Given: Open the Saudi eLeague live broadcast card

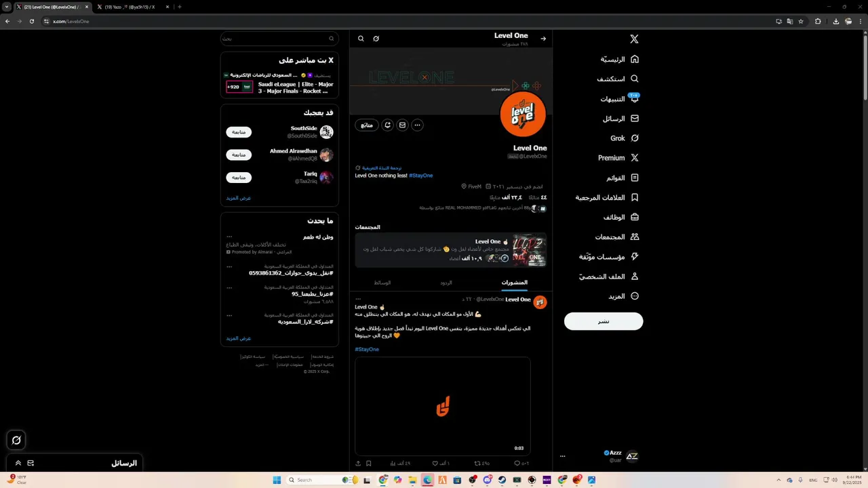Looking at the screenshot, I should (x=279, y=83).
